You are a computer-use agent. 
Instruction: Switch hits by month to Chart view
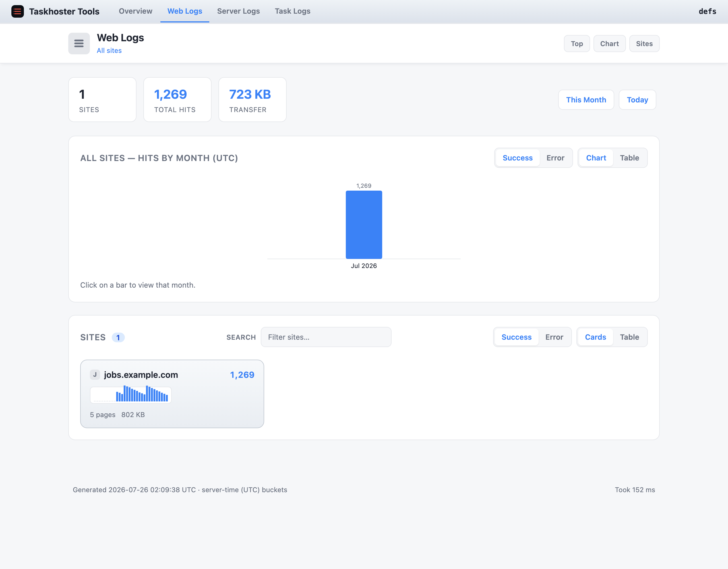tap(596, 158)
